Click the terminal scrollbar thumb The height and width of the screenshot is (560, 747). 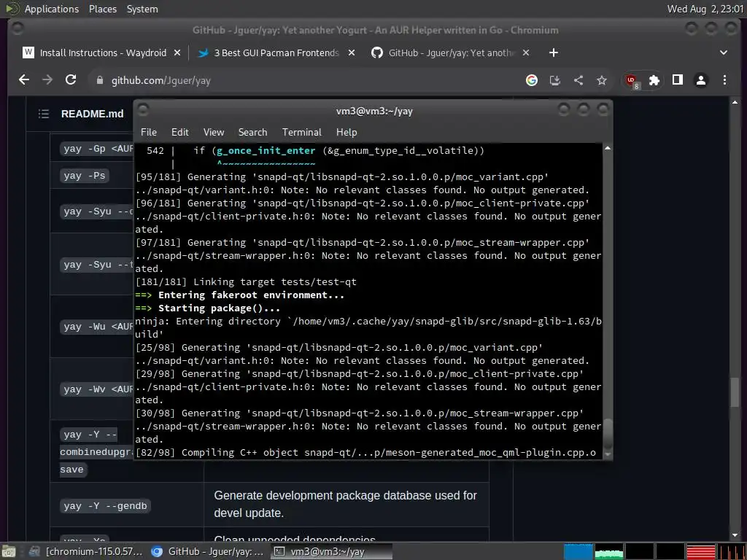[x=608, y=433]
